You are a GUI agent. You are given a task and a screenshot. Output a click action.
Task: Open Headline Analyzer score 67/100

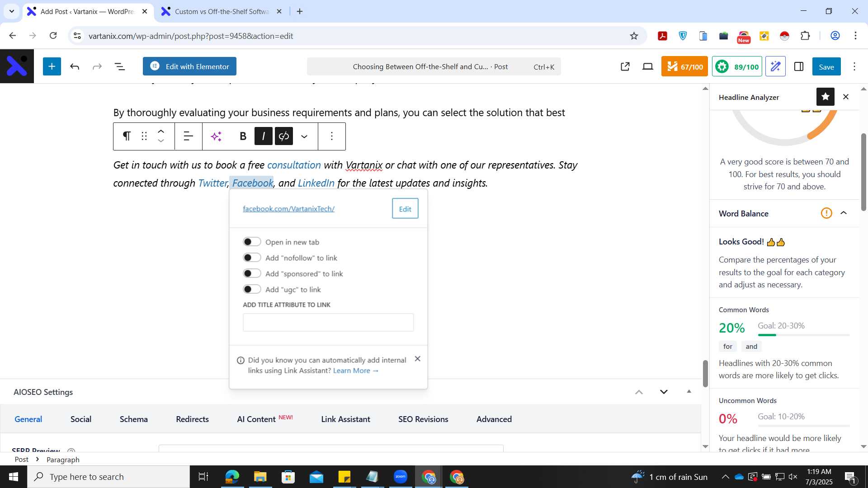[684, 66]
